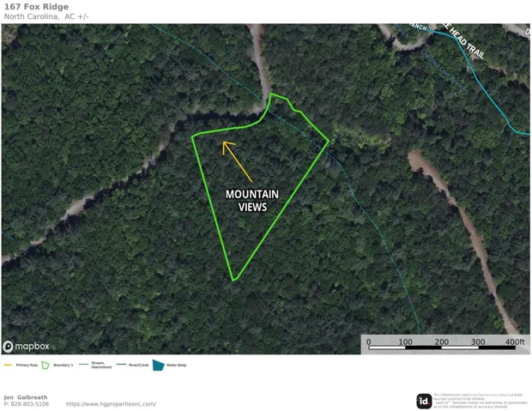Click the 167 Fox Ridge title
This screenshot has width=532, height=411.
(36, 7)
